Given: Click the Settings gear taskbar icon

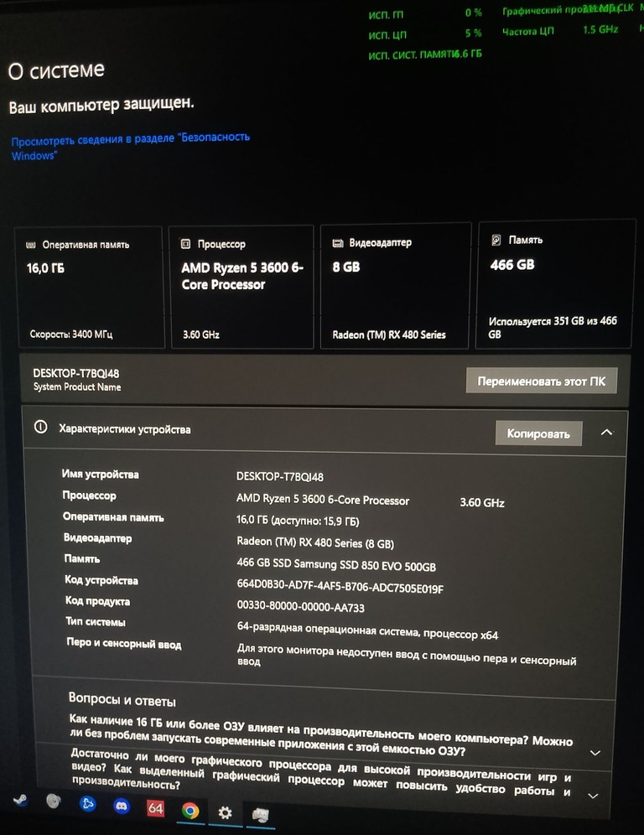Looking at the screenshot, I should pyautogui.click(x=226, y=812).
